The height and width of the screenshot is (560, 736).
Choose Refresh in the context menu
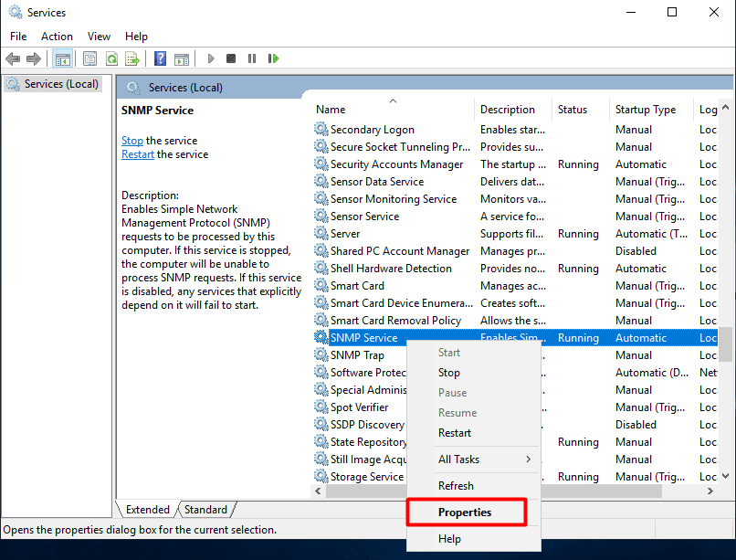[x=474, y=486]
